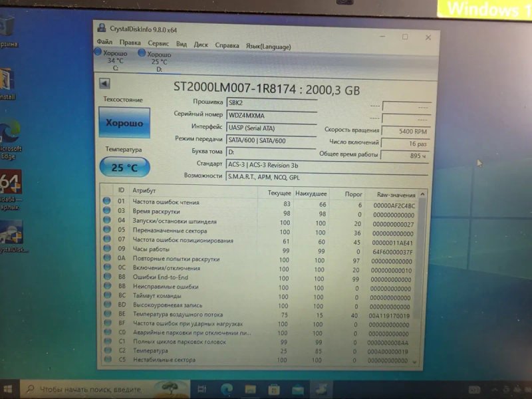532x399 pixels.
Task: Open the Язык(Language) menu
Action: 269,47
